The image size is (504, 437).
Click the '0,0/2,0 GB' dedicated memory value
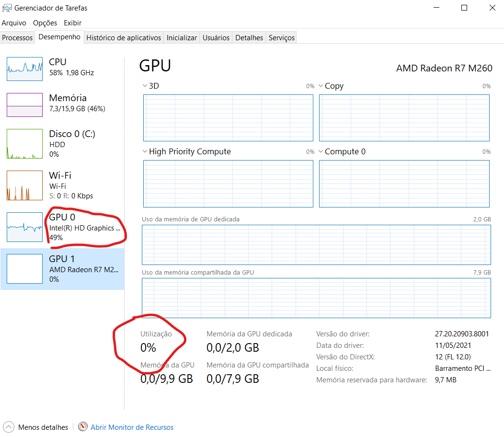pyautogui.click(x=233, y=347)
